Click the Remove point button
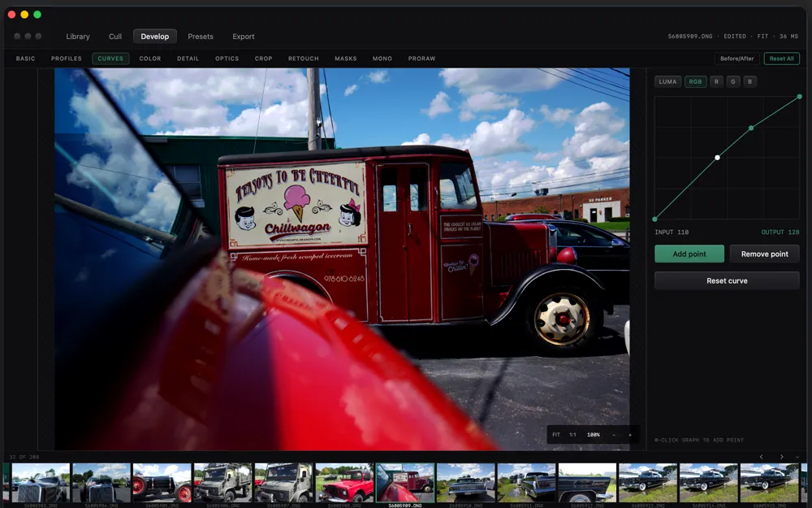The height and width of the screenshot is (508, 812). point(764,254)
